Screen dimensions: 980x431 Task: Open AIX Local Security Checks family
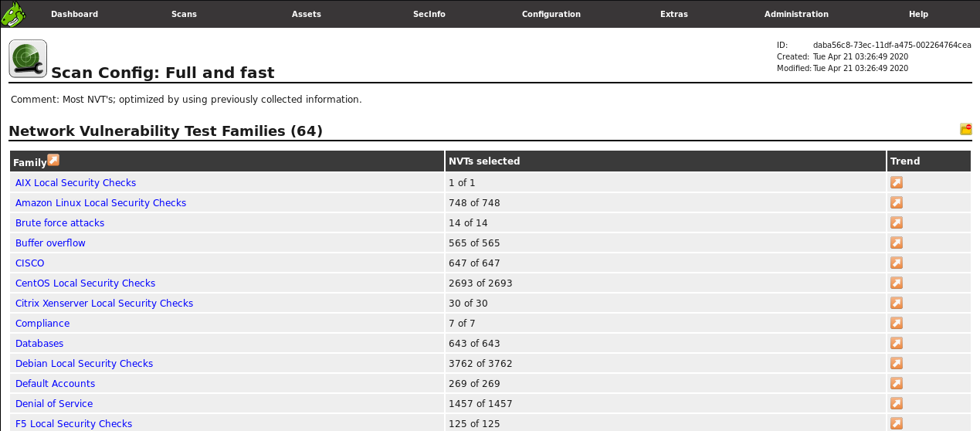tap(76, 183)
